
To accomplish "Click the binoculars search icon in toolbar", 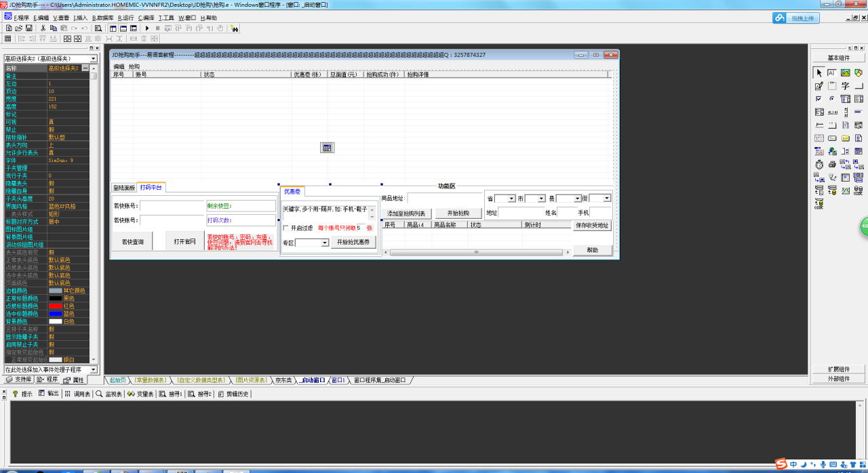I will [x=235, y=28].
